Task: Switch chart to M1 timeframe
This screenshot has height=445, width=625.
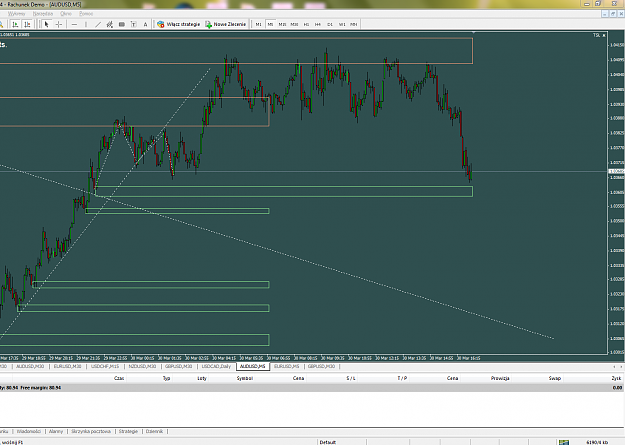Action: (x=259, y=24)
